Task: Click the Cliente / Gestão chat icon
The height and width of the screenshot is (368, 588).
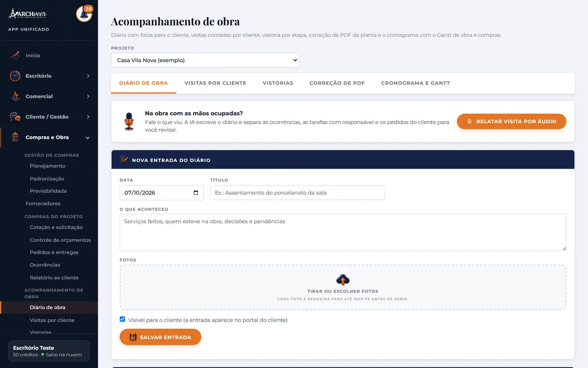Action: pos(15,117)
